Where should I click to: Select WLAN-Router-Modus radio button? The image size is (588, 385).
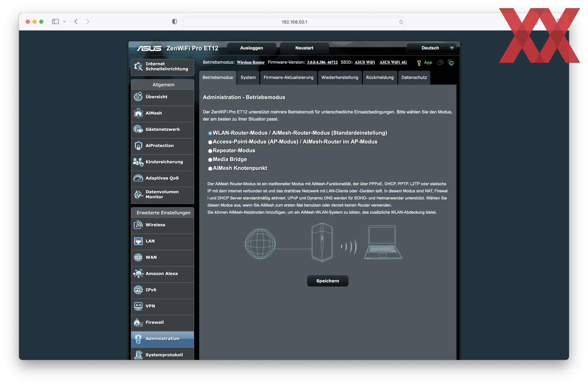click(210, 133)
